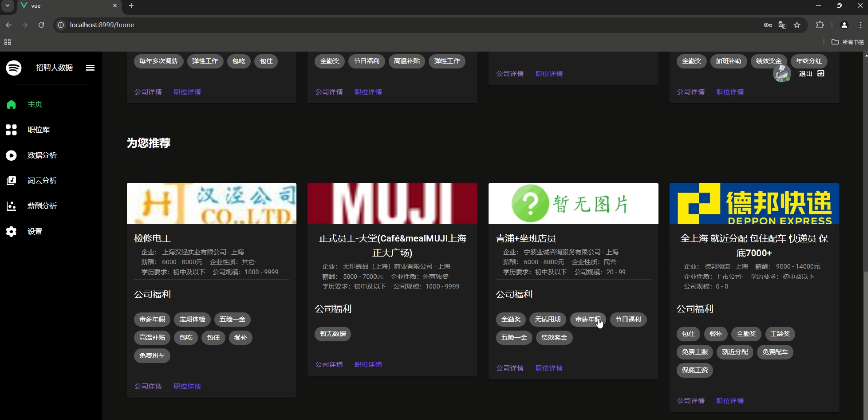The height and width of the screenshot is (420, 868).
Task: Click the grid icon beside 职位库
Action: pos(11,129)
